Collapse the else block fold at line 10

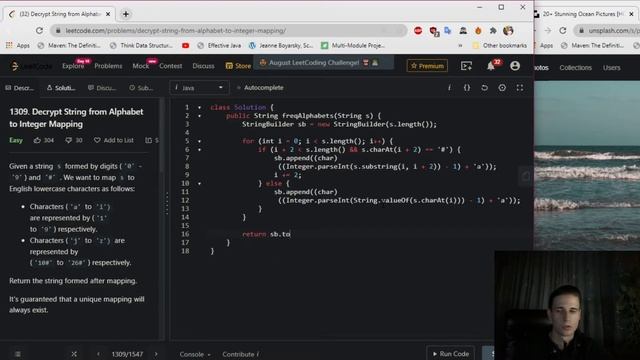(200, 184)
